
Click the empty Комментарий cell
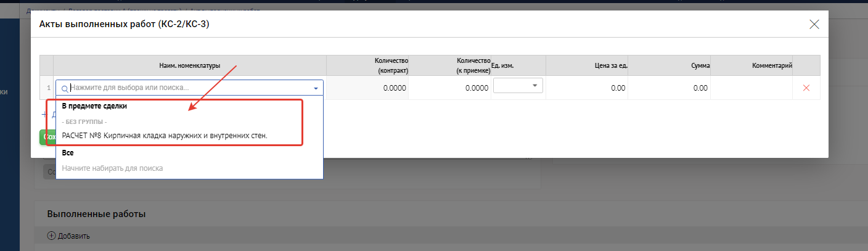[751, 88]
